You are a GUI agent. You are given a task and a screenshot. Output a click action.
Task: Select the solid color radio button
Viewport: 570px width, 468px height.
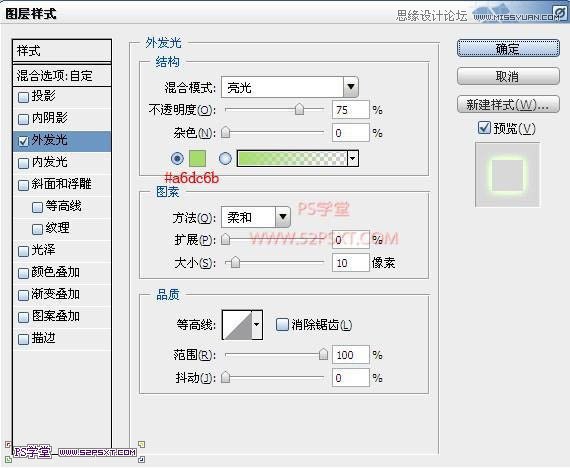click(177, 159)
